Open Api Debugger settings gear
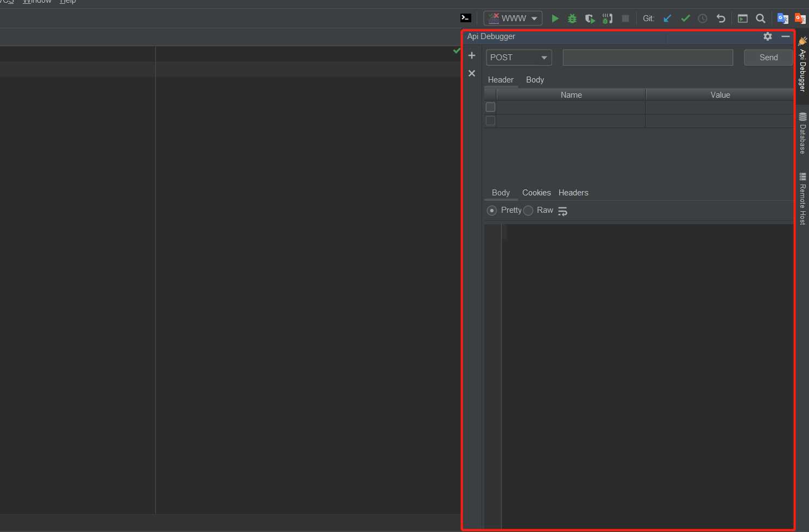This screenshot has width=809, height=532. point(768,36)
